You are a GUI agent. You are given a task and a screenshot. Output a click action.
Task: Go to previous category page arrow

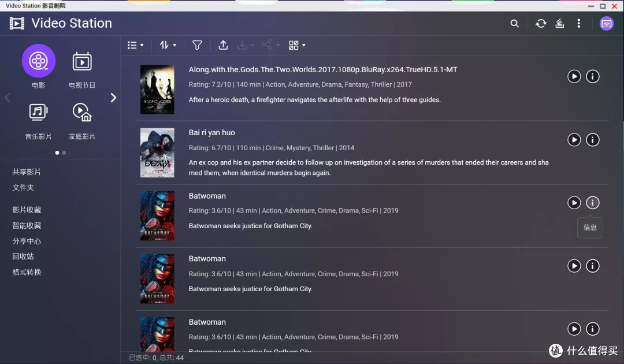[7, 98]
